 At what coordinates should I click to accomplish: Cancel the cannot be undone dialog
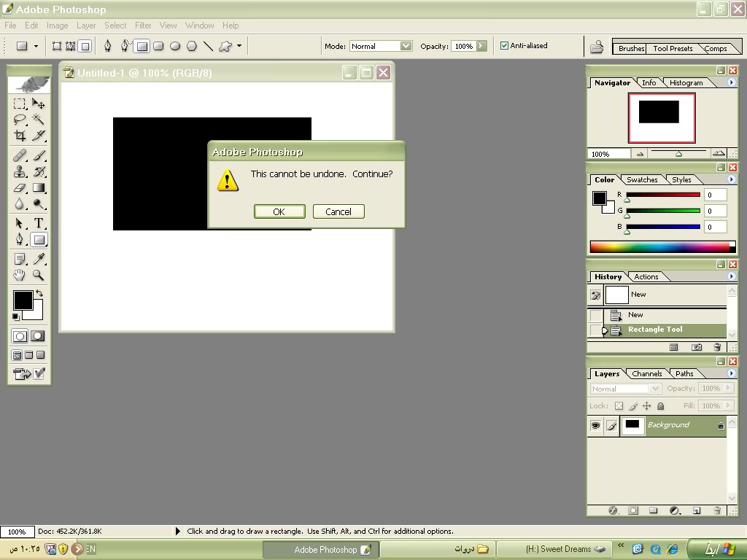point(338,211)
